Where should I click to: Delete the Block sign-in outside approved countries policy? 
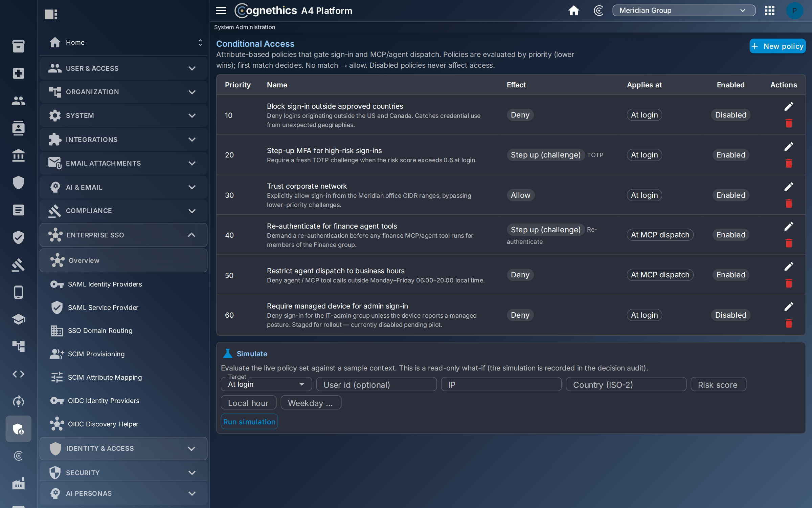788,123
